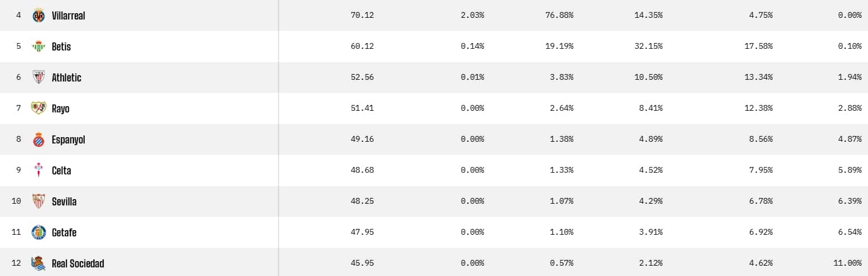The height and width of the screenshot is (276, 868).
Task: Click Villarreal's 70.12 points value
Action: click(362, 15)
